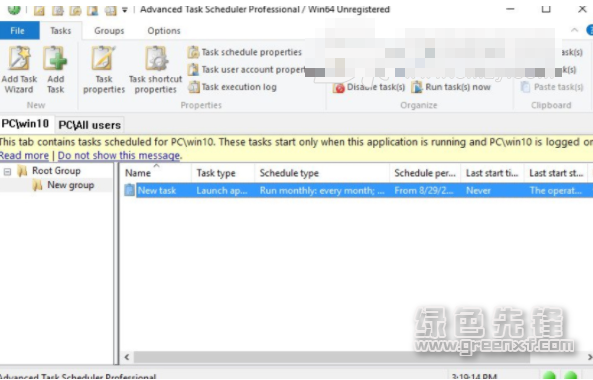Open the Options ribbon tab
The image size is (593, 380).
coord(164,31)
